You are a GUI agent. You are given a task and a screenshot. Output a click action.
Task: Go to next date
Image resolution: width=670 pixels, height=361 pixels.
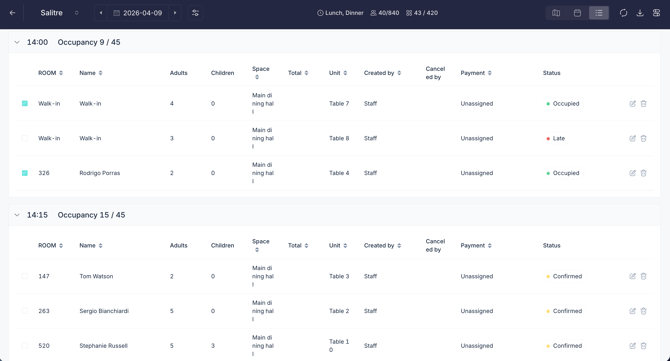click(175, 13)
